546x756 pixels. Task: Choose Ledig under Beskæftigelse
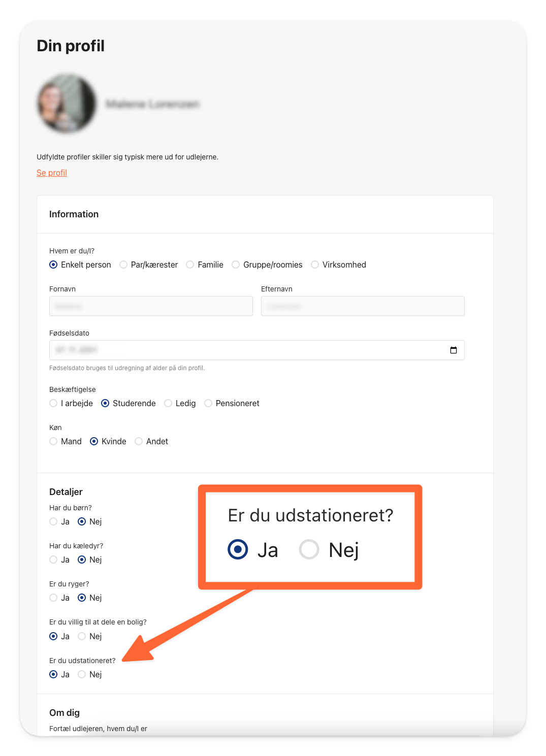coord(168,403)
